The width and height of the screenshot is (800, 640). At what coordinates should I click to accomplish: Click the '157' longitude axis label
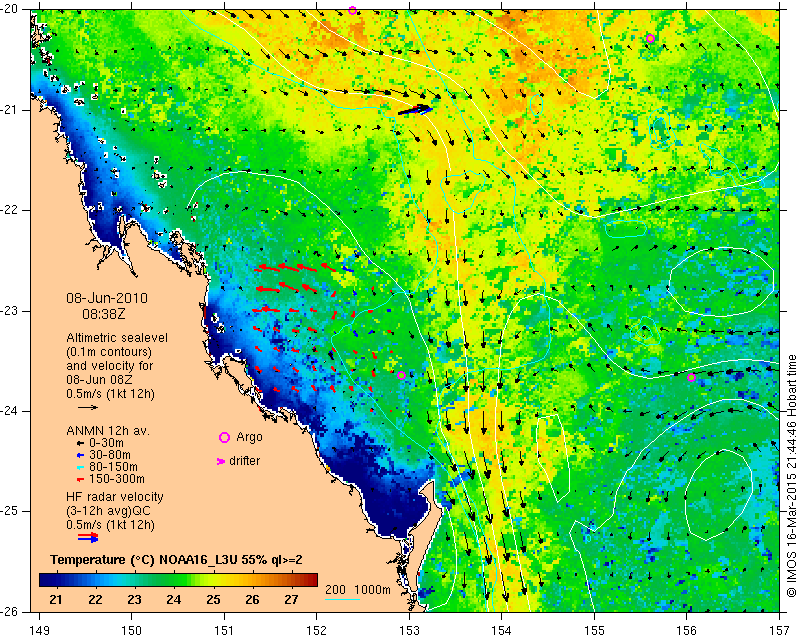tap(779, 631)
